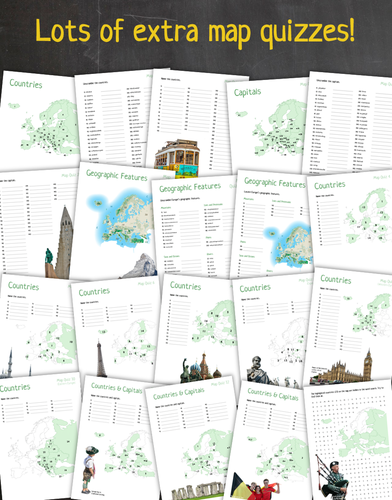Image resolution: width=392 pixels, height=500 pixels.
Task: Select the Geographic Features unscramble list page
Action: tap(193, 227)
